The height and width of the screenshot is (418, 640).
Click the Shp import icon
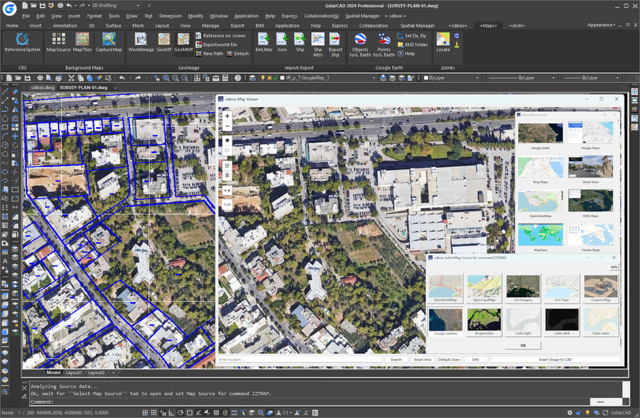(300, 42)
